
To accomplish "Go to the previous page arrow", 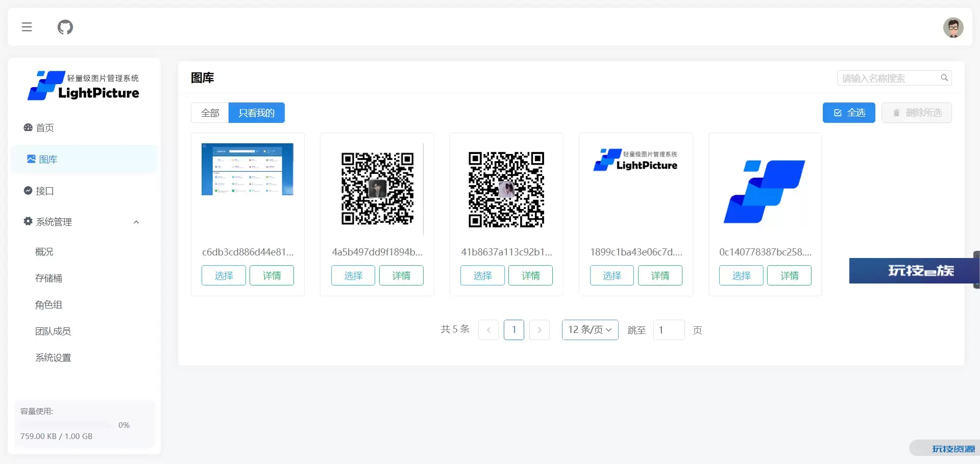I will pos(488,330).
